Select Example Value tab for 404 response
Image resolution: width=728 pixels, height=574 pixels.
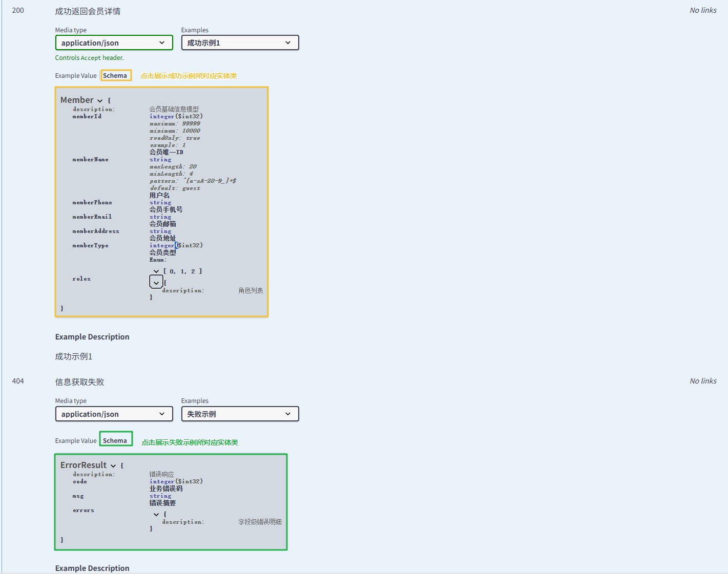(75, 440)
